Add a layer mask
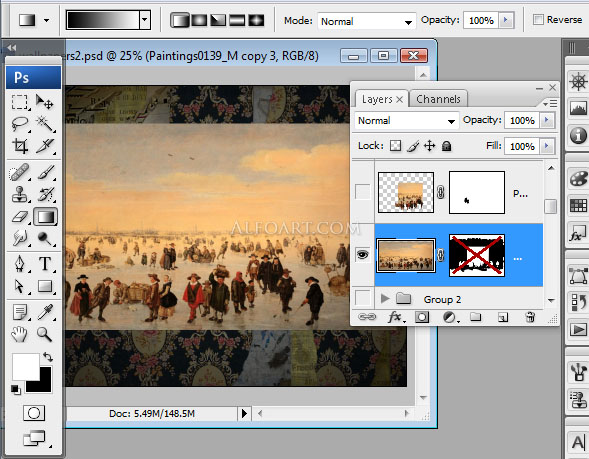The height and width of the screenshot is (459, 589). coord(421,317)
